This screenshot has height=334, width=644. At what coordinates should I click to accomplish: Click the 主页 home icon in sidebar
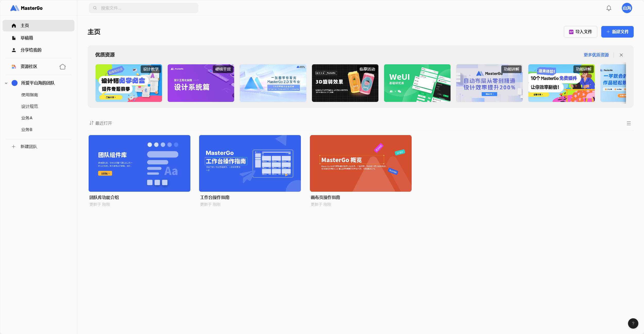click(14, 25)
